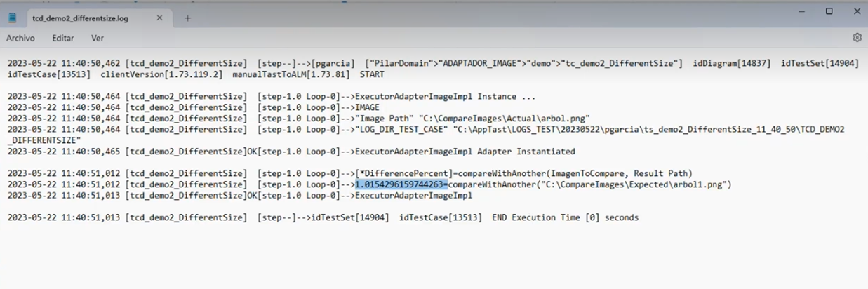This screenshot has height=289, width=868.
Task: Click the highlighted value 1.0154296159744263
Action: pyautogui.click(x=399, y=184)
